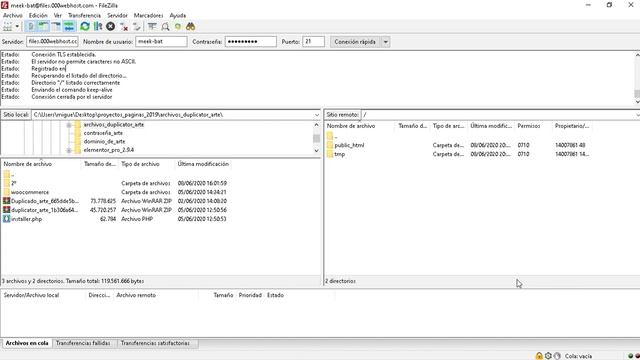
Task: Switch to Transferencias satisfactorias tab
Action: coord(155,343)
